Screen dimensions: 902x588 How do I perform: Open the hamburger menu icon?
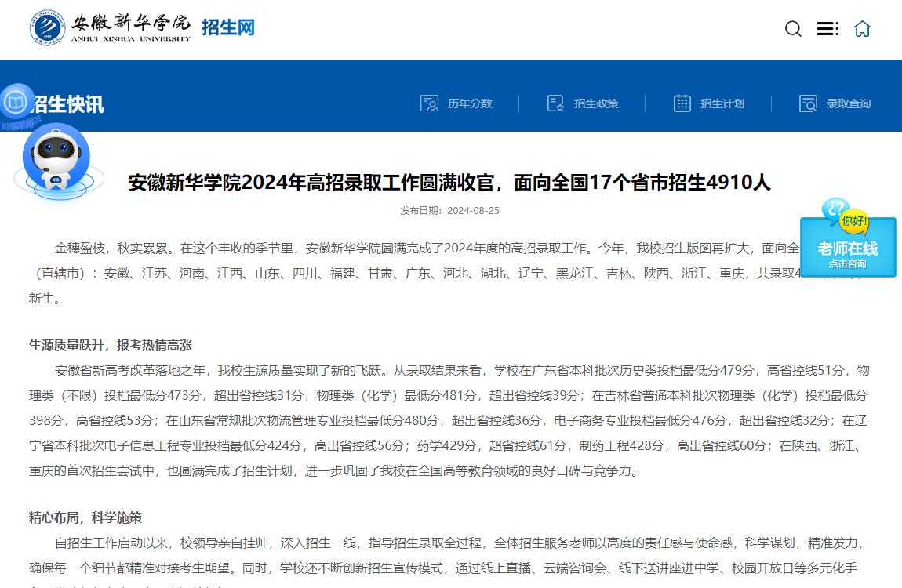point(827,28)
